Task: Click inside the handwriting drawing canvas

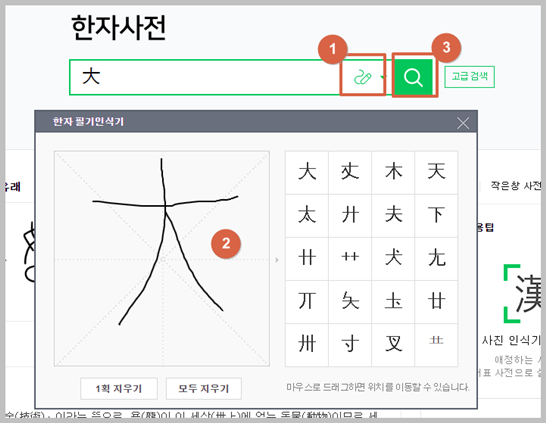Action: click(162, 259)
